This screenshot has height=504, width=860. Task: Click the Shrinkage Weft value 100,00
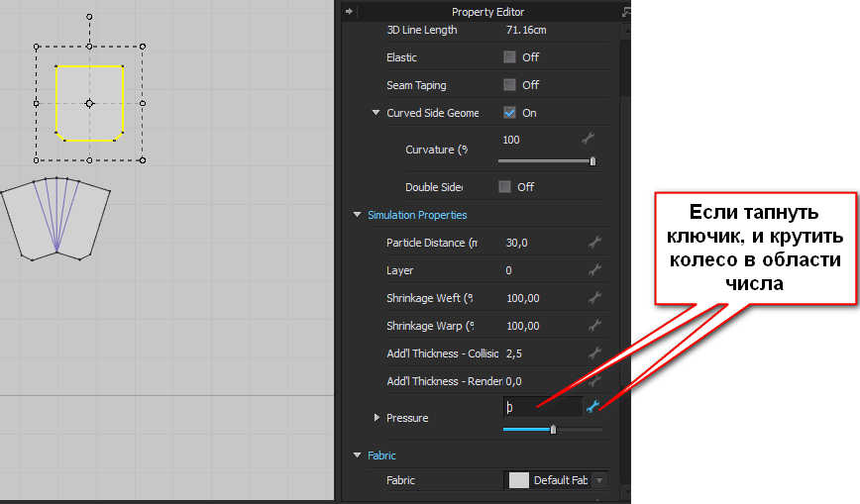tap(523, 298)
